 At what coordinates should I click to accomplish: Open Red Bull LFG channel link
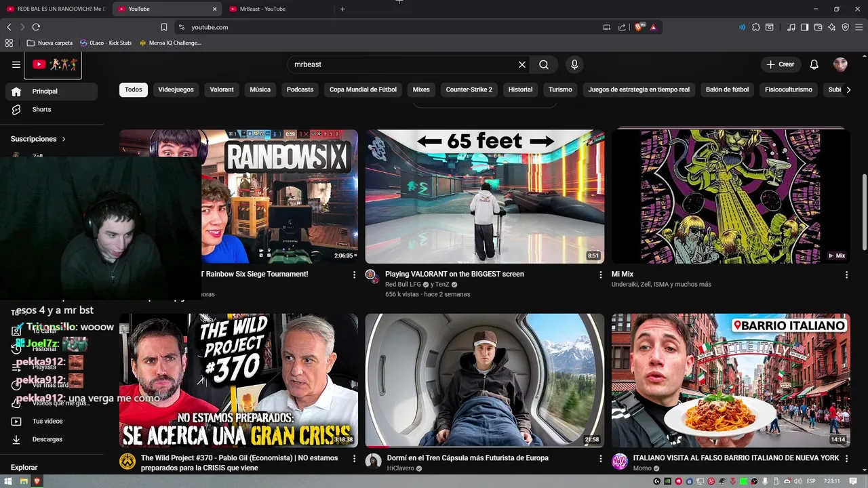403,285
